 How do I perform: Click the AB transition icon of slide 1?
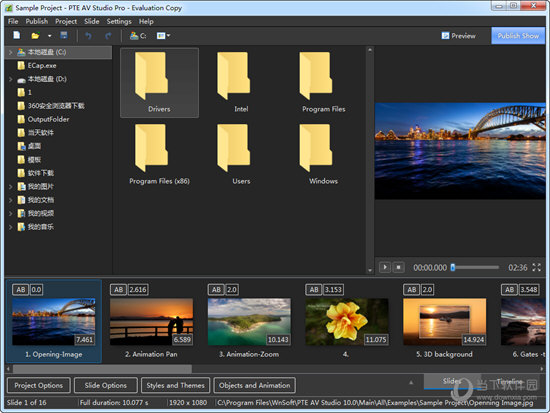(21, 290)
